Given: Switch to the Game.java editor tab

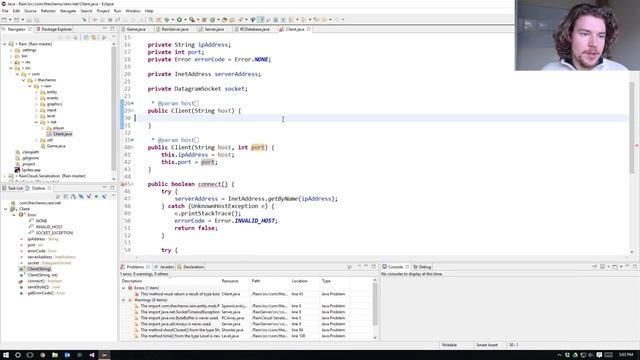Looking at the screenshot, I should (x=136, y=29).
